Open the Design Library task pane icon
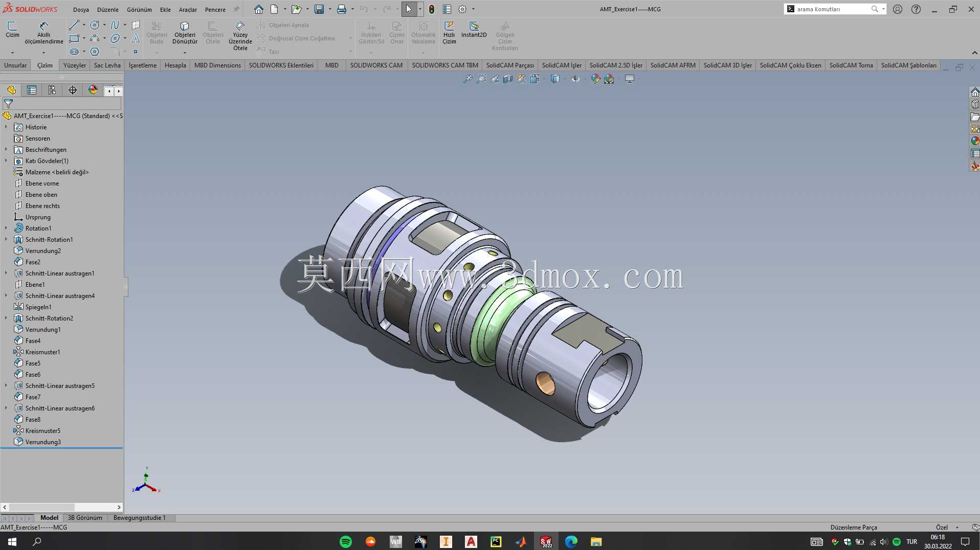The height and width of the screenshot is (550, 980). coord(975,104)
